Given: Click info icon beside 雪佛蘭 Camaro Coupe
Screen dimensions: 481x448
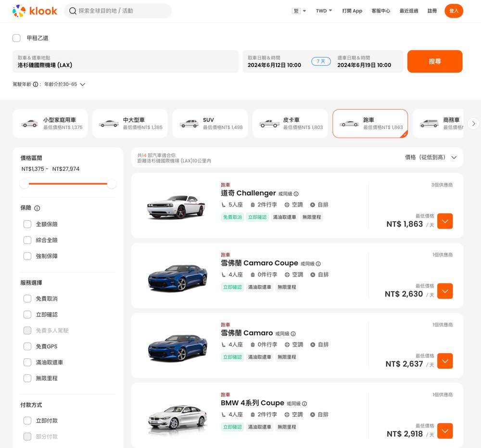Looking at the screenshot, I should [318, 264].
